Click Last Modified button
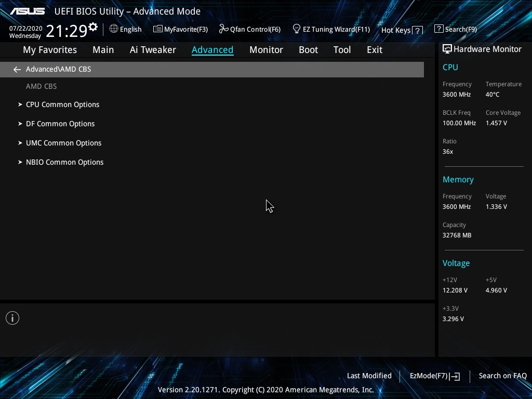The width and height of the screenshot is (532, 399). point(369,376)
